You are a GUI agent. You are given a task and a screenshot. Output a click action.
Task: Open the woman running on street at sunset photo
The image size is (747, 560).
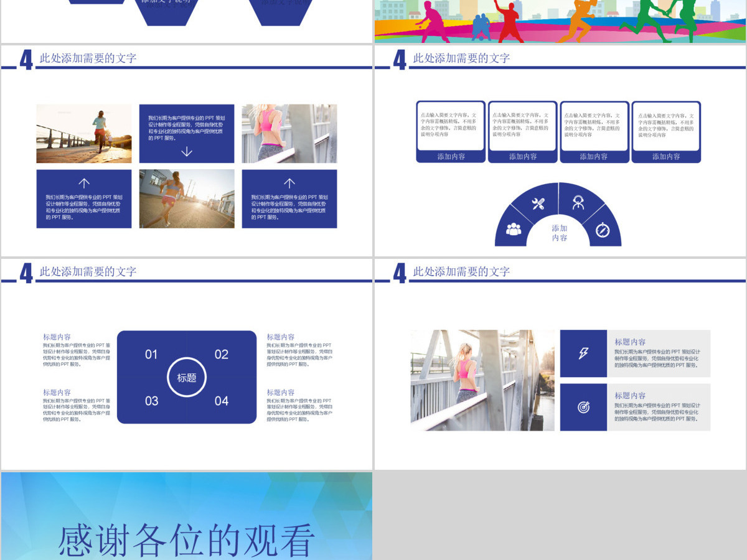tap(187, 198)
